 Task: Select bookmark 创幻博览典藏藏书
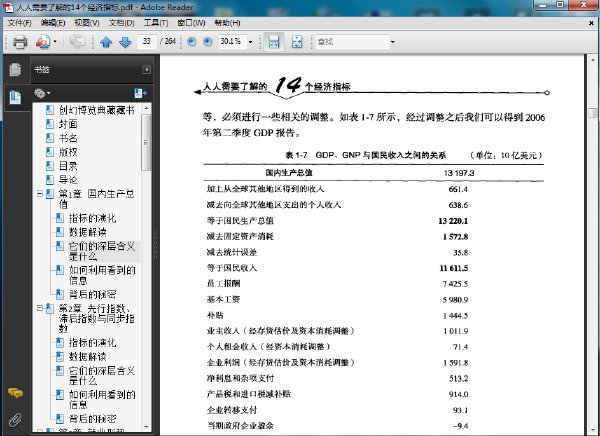pos(96,110)
